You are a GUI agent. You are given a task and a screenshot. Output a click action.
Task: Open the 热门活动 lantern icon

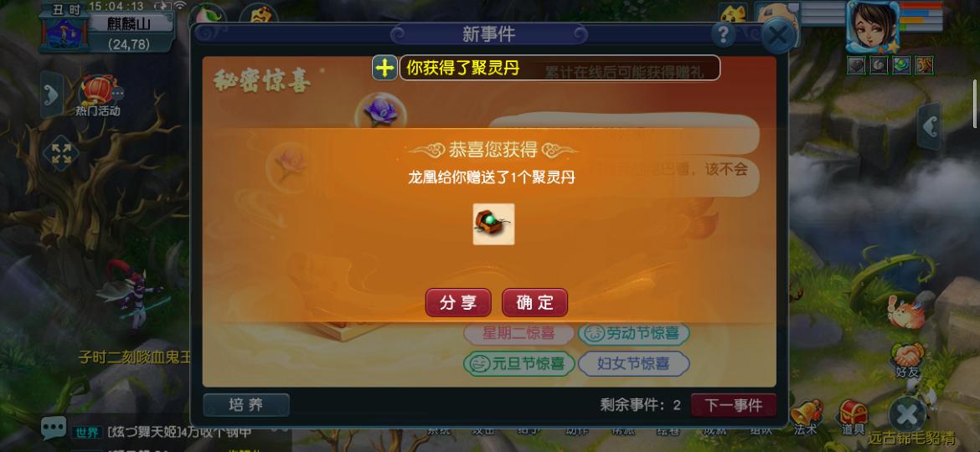(x=98, y=95)
